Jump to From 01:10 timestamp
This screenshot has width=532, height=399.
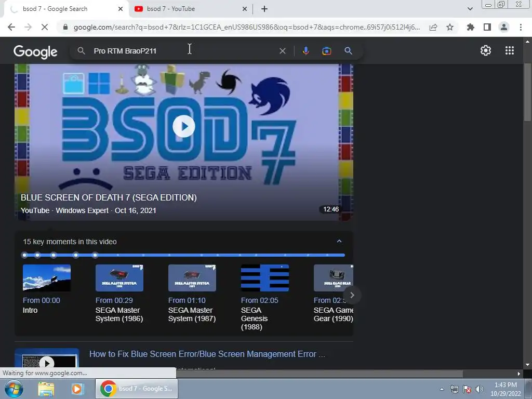tap(187, 300)
